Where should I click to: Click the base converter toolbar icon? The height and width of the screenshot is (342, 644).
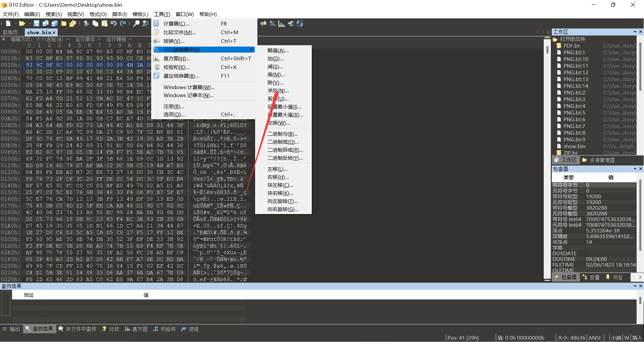[300, 23]
